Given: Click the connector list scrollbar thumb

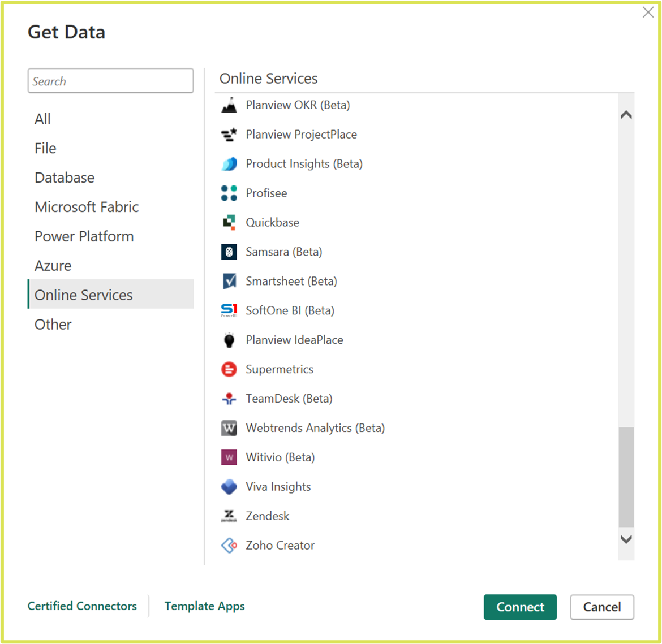Looking at the screenshot, I should coord(626,477).
